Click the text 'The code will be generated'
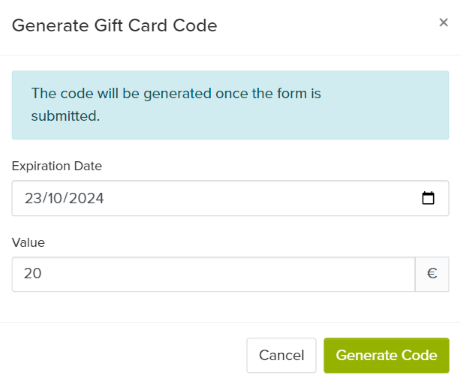 [x=121, y=94]
